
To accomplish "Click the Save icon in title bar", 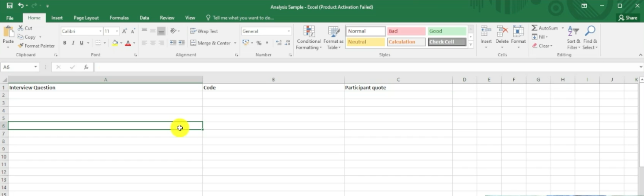I will (x=9, y=6).
